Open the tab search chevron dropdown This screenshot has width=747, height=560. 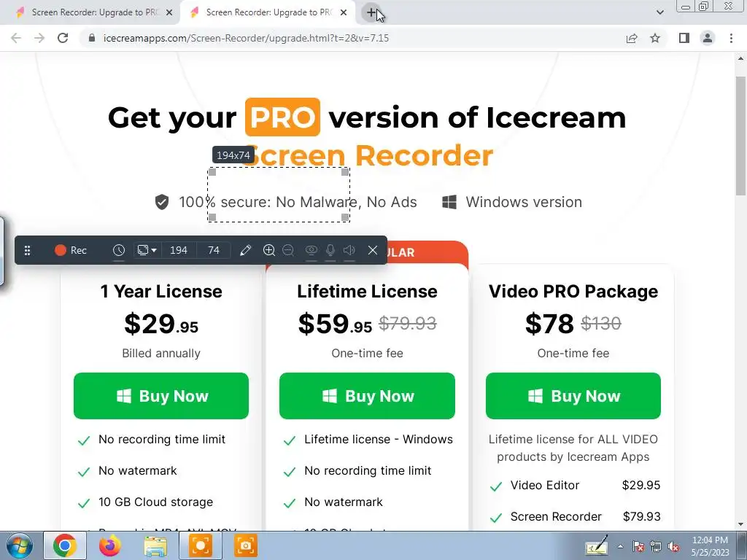(x=659, y=12)
